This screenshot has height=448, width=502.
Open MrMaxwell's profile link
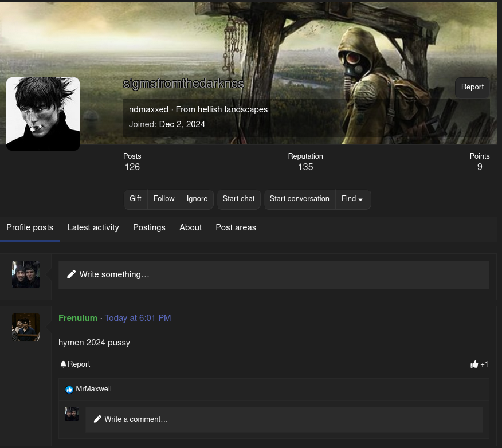94,389
